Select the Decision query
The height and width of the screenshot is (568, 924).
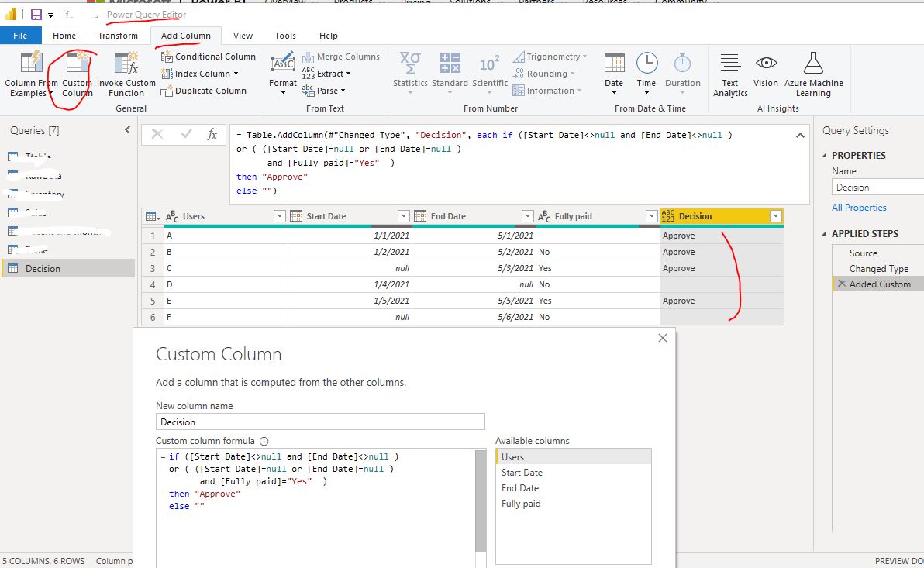[68, 269]
